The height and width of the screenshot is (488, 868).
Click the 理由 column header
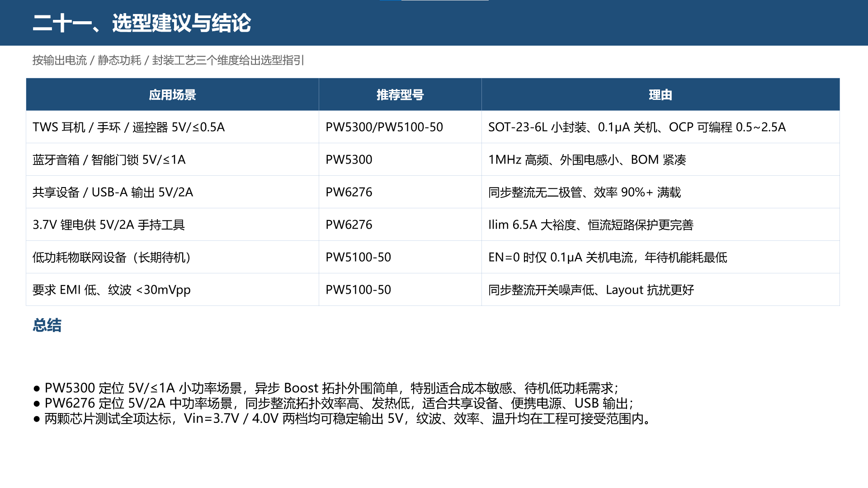click(660, 94)
